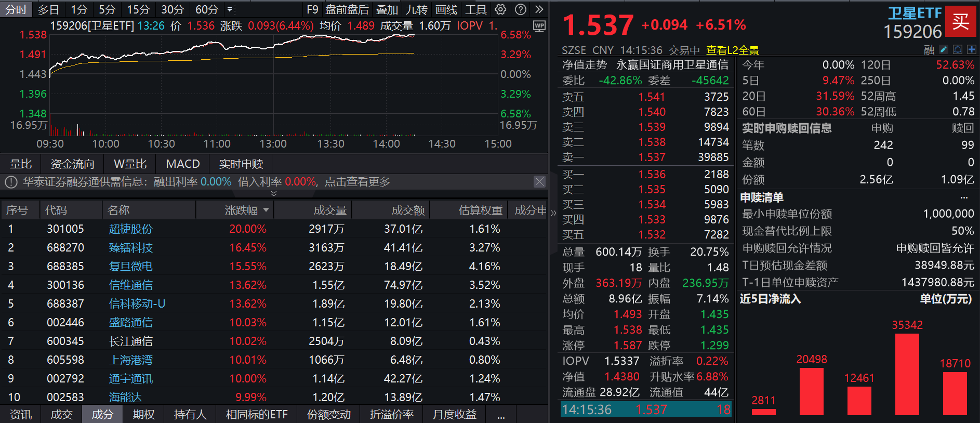The image size is (980, 423).
Task: Switch to the 5分 chart period
Action: (x=107, y=9)
